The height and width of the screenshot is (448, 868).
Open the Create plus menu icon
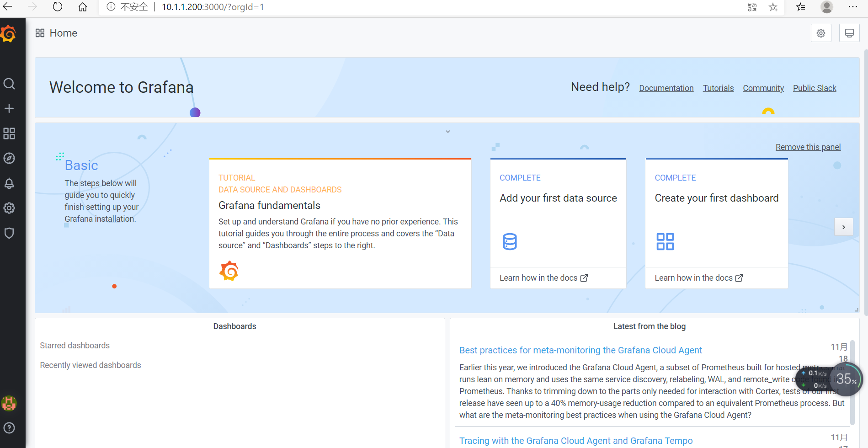click(9, 108)
